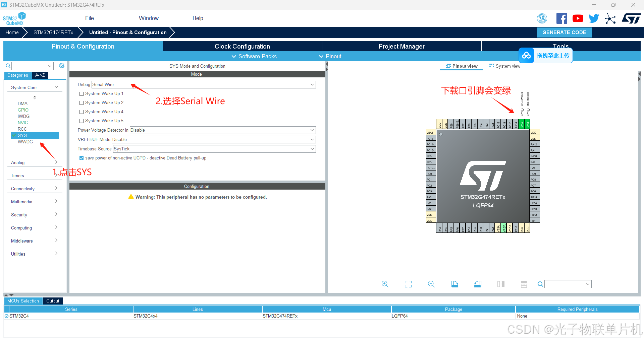Click the horizontal flip view icon
This screenshot has height=340, width=644.
(x=501, y=284)
